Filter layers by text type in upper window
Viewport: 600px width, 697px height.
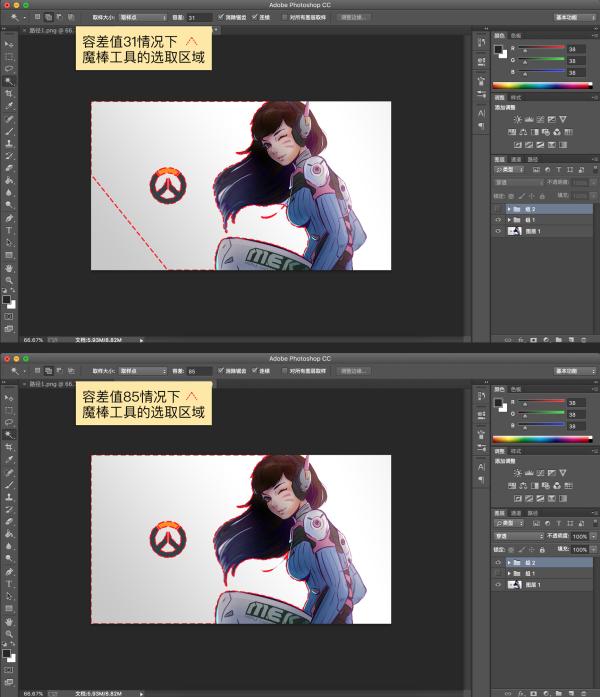tap(559, 170)
